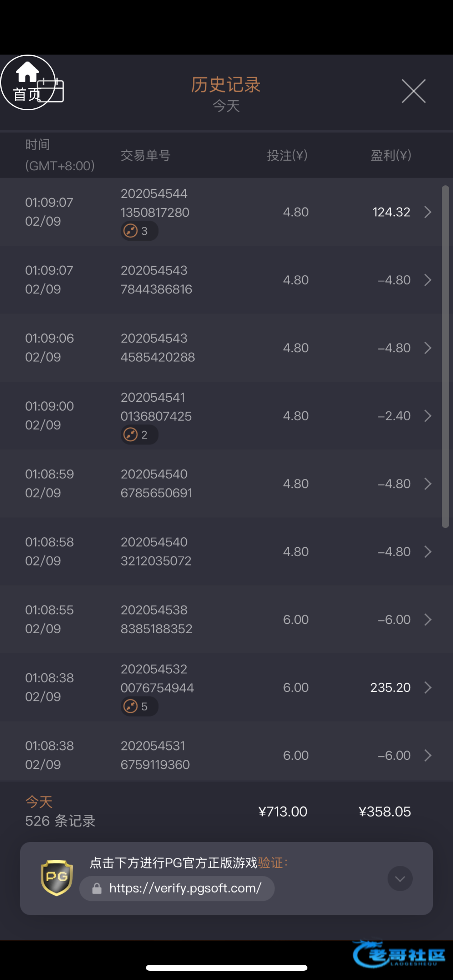Tap the 验证 verification link text
This screenshot has height=980, width=453.
tap(270, 863)
